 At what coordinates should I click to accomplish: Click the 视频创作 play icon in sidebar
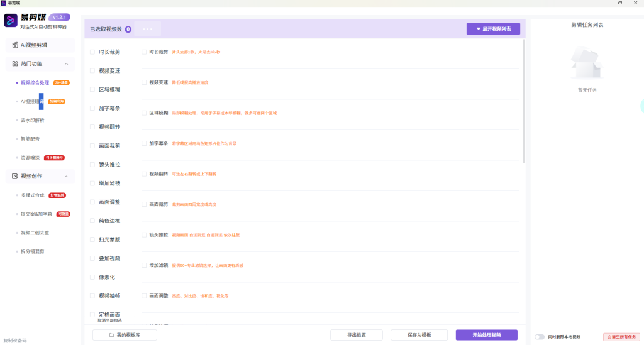coord(15,176)
